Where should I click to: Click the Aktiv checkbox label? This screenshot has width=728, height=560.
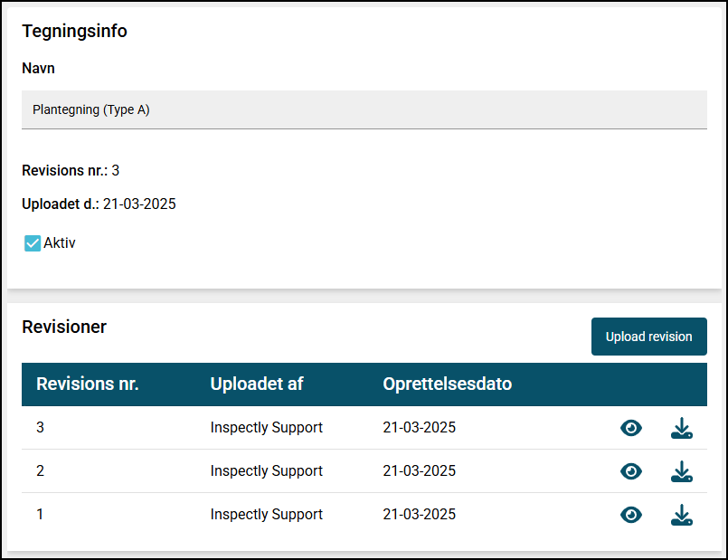[x=60, y=242]
